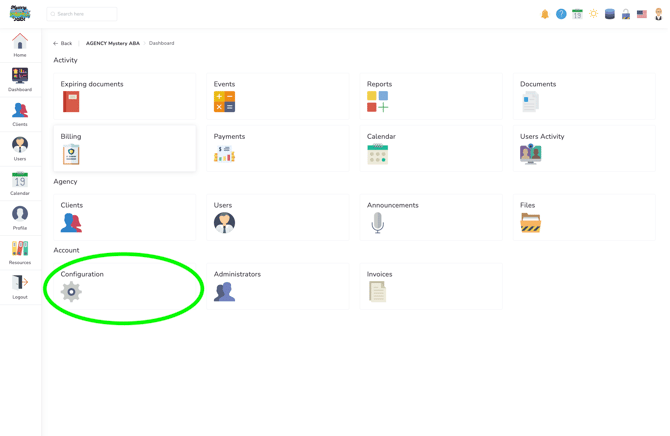The height and width of the screenshot is (436, 670).
Task: Open the Profile sidebar item
Action: coord(20,218)
